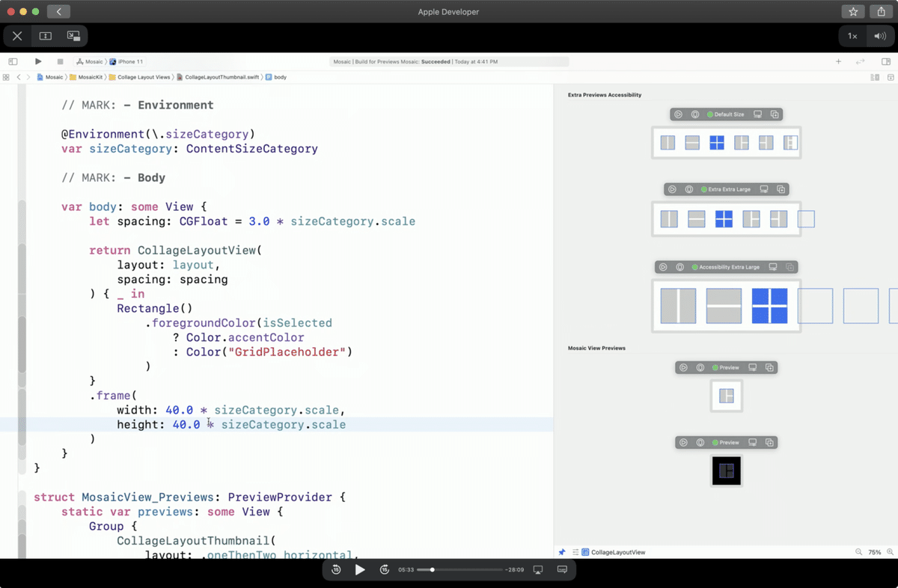Open the Collage Layout Views breadcrumb
The height and width of the screenshot is (588, 898).
pos(139,77)
